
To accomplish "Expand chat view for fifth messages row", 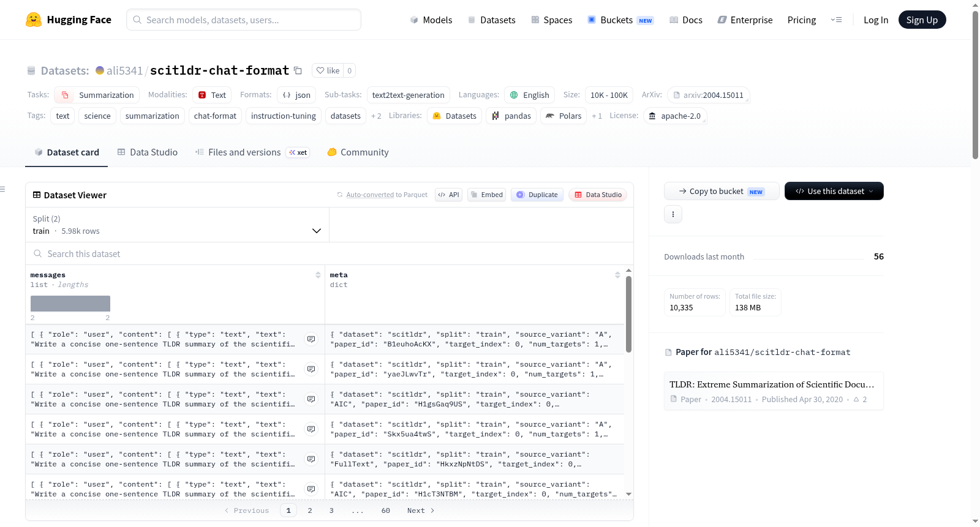I will tap(311, 459).
